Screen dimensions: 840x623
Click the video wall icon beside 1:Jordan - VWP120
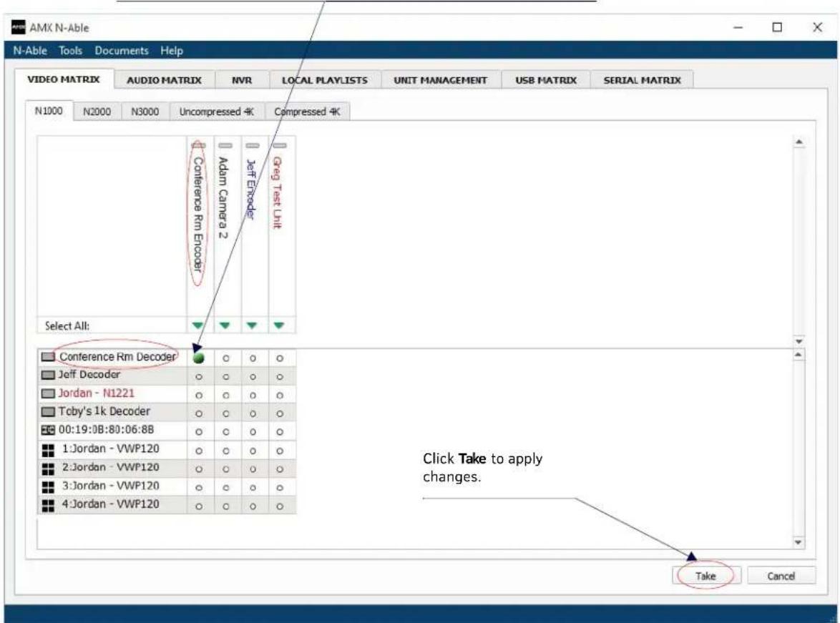point(48,450)
